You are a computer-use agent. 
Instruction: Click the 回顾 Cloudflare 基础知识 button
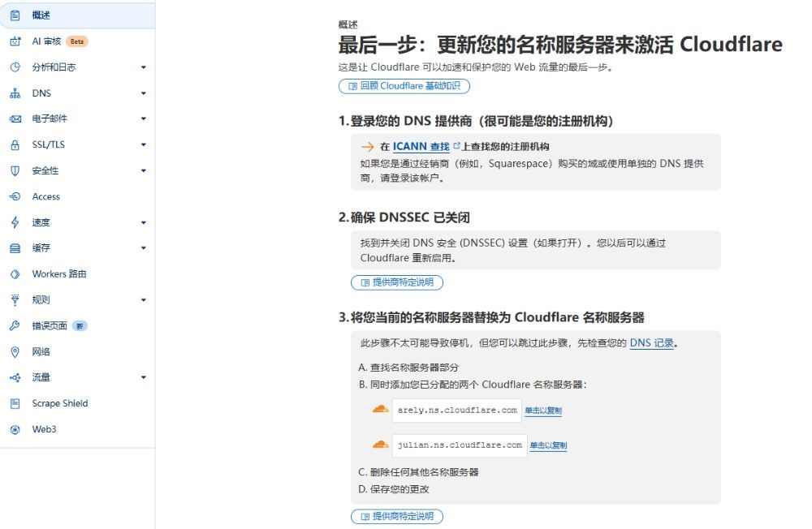pos(404,86)
